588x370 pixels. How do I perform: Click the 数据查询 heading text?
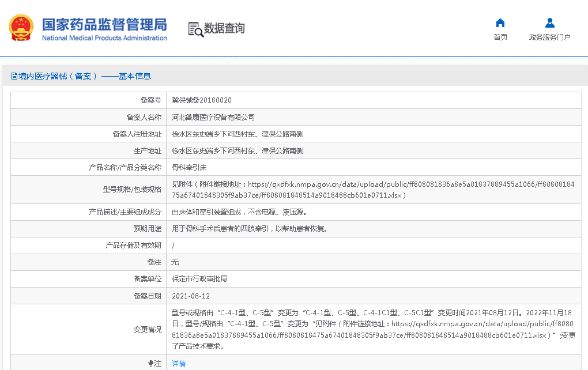pos(224,28)
